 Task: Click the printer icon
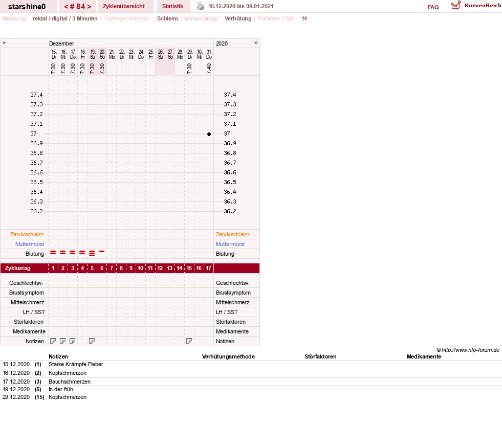click(x=201, y=6)
